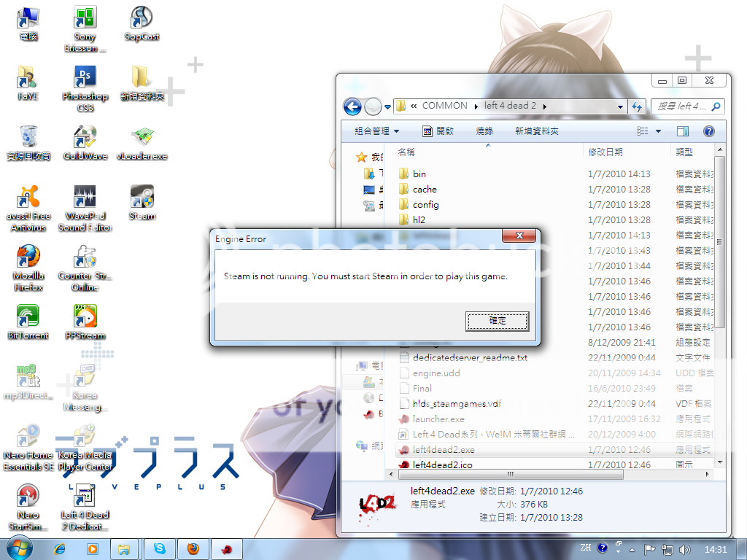
Task: Toggle the preview pane in Explorer toolbar
Action: (x=683, y=131)
